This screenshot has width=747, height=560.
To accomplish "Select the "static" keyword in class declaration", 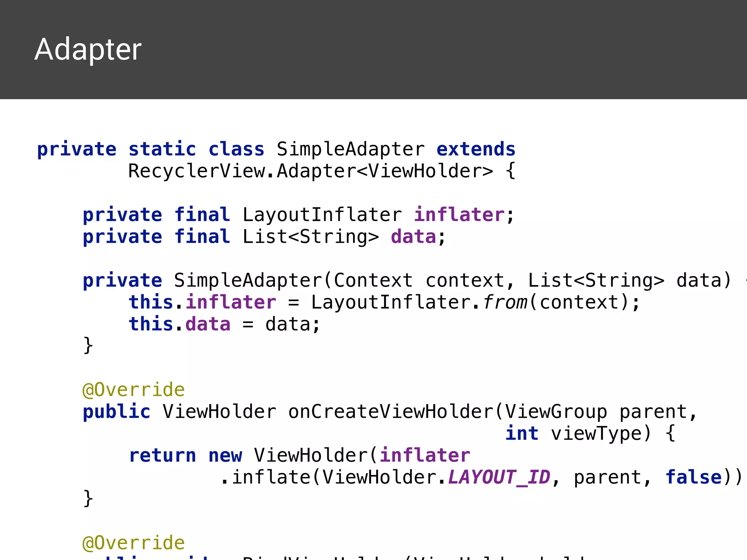I will point(162,149).
